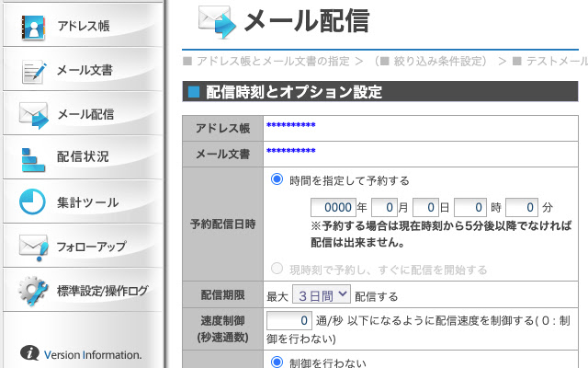Viewport: 588px width, 368px height.
Task: Click the masked アドレス帳 value link
Action: [290, 125]
